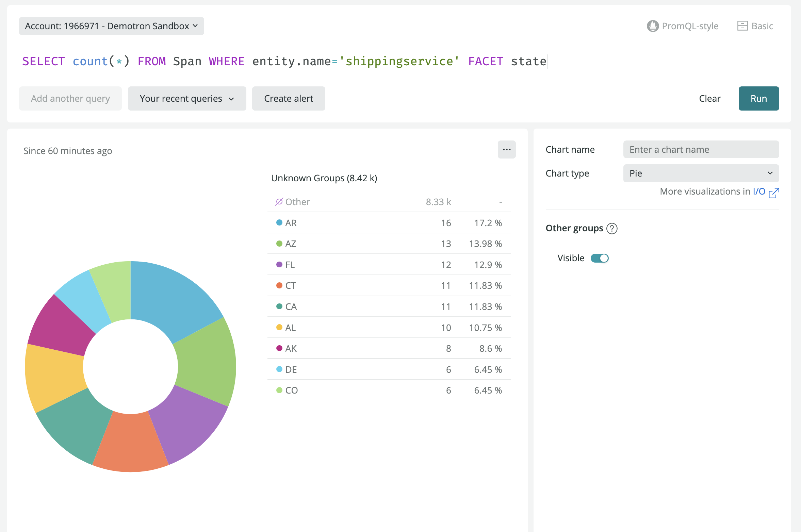The height and width of the screenshot is (532, 801).
Task: Select the FL legend label
Action: click(x=290, y=265)
